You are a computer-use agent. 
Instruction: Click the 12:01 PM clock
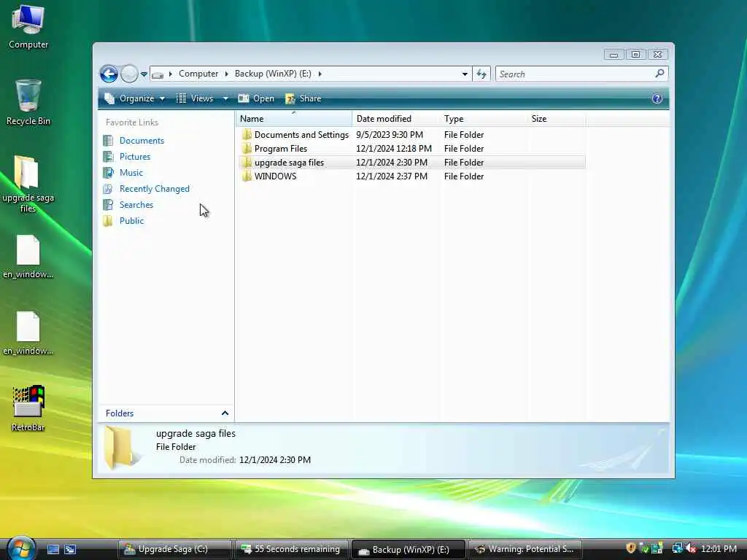point(719,549)
